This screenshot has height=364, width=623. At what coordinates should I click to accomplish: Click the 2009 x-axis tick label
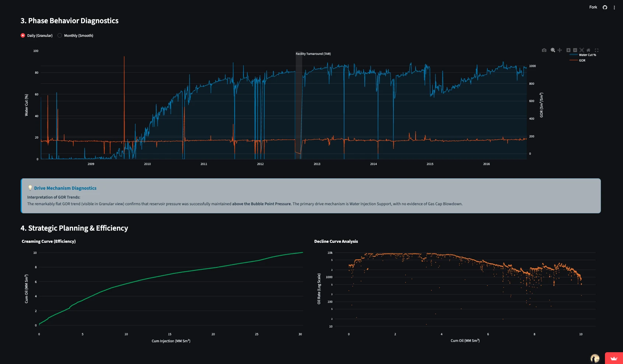coord(91,164)
